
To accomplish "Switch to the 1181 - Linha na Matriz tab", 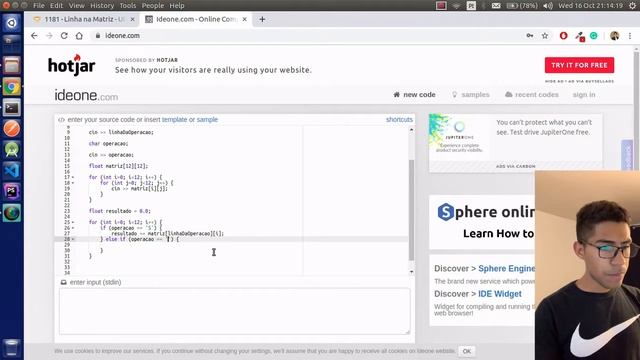I will pos(84,19).
